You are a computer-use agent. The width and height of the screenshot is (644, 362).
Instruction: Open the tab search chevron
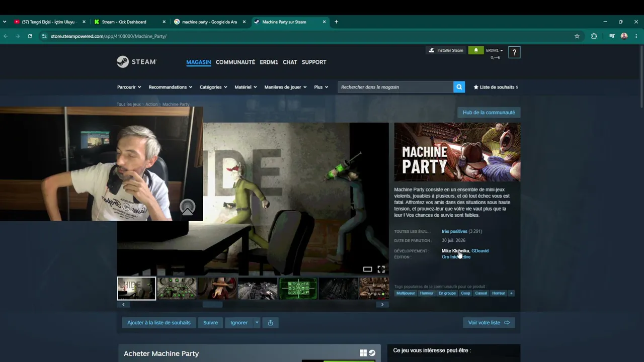point(5,22)
